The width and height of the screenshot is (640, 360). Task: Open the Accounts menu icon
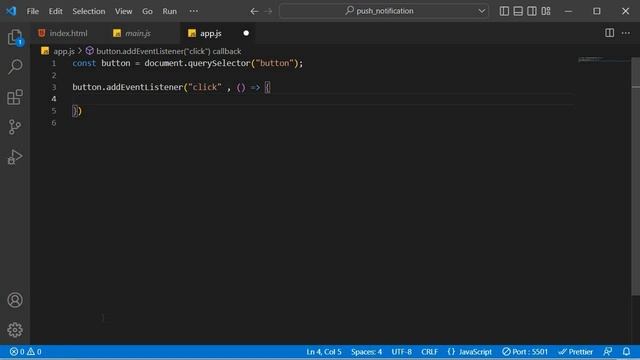(15, 300)
